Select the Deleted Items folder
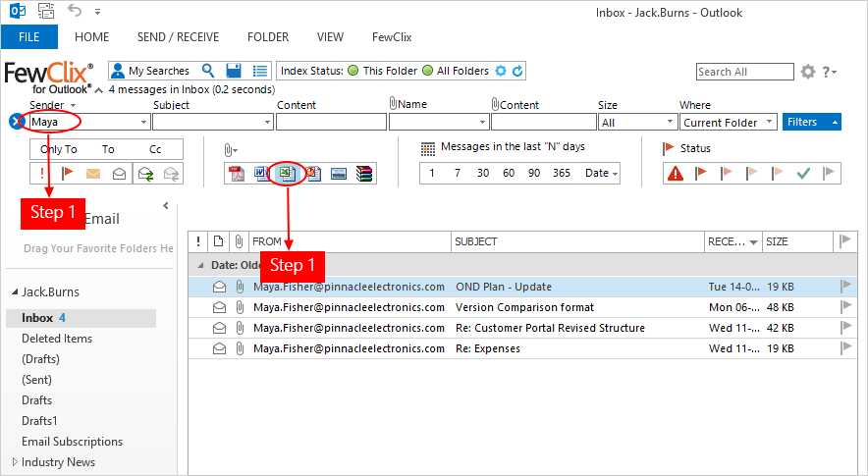The height and width of the screenshot is (476, 868). 57,339
